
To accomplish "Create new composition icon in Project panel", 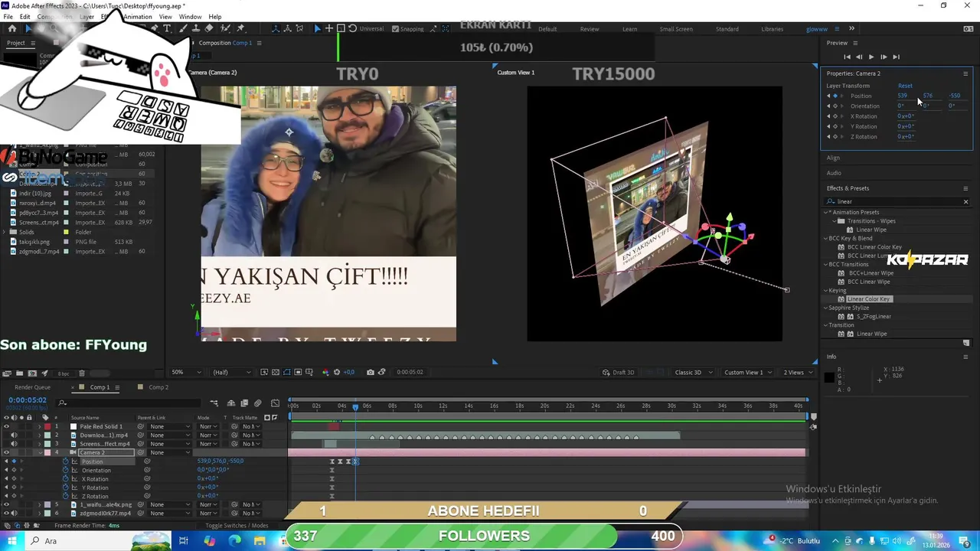I will pos(32,373).
